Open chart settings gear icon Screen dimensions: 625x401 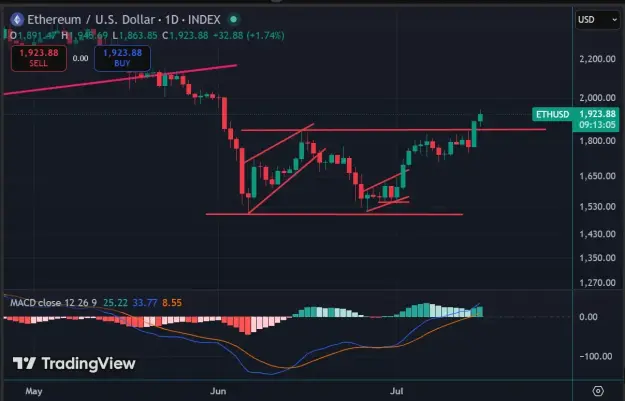[x=598, y=391]
